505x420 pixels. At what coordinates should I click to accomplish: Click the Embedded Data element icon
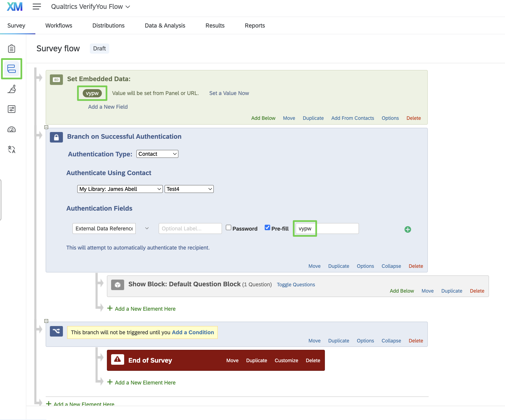pos(56,79)
